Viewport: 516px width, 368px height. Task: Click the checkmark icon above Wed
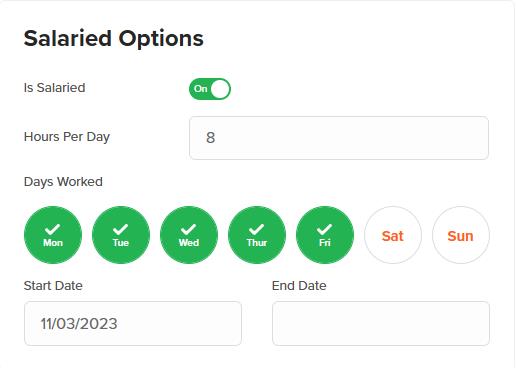pyautogui.click(x=189, y=229)
